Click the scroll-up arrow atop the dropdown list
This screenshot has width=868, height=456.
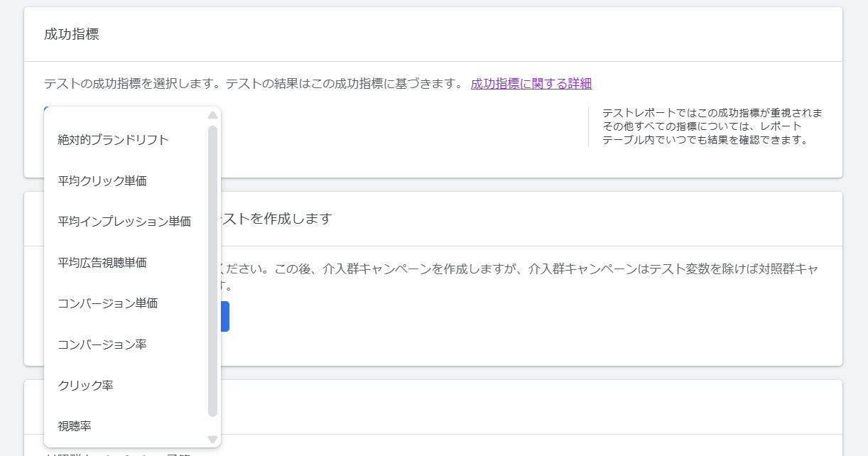pos(212,115)
